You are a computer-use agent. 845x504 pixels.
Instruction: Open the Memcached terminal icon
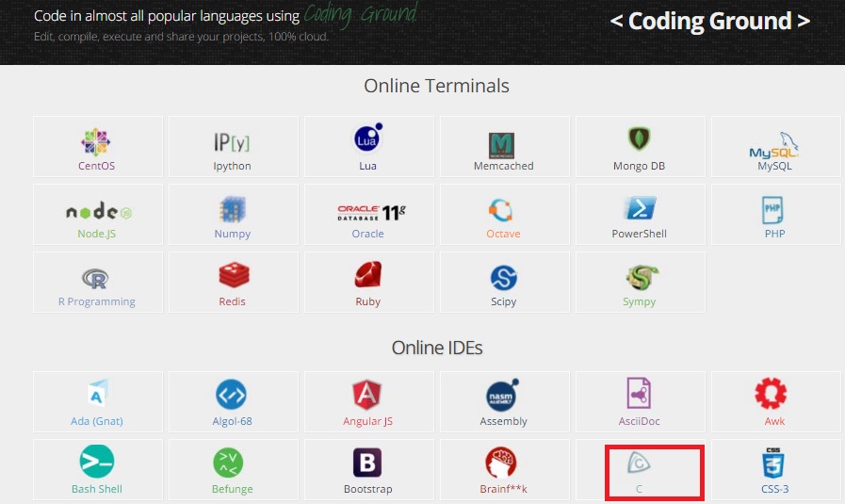tap(502, 145)
